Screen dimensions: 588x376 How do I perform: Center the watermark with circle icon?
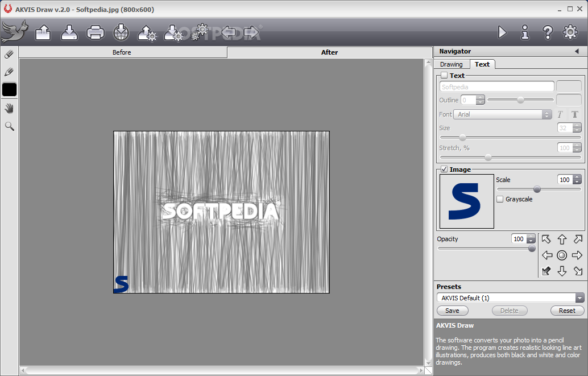click(562, 255)
